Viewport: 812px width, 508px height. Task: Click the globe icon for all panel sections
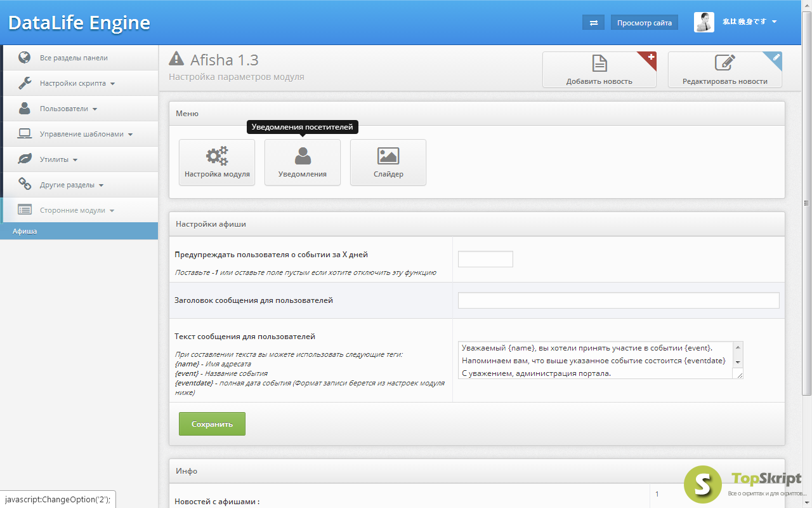pos(25,57)
